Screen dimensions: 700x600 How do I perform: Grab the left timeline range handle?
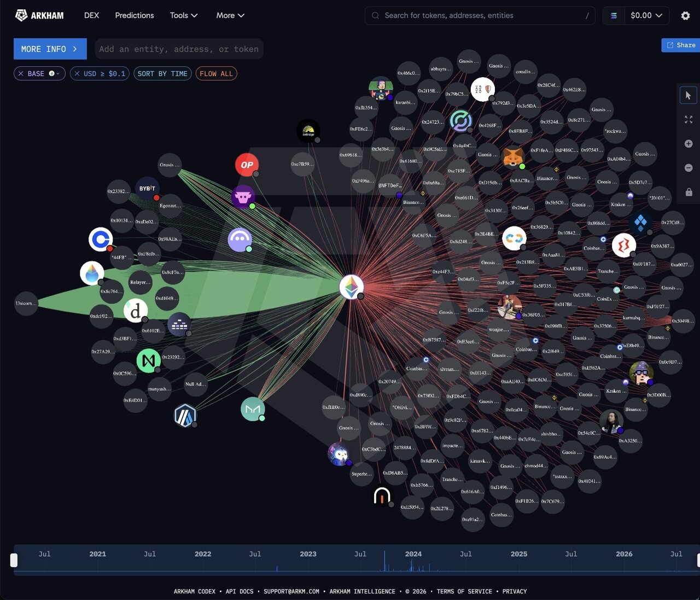tap(14, 560)
